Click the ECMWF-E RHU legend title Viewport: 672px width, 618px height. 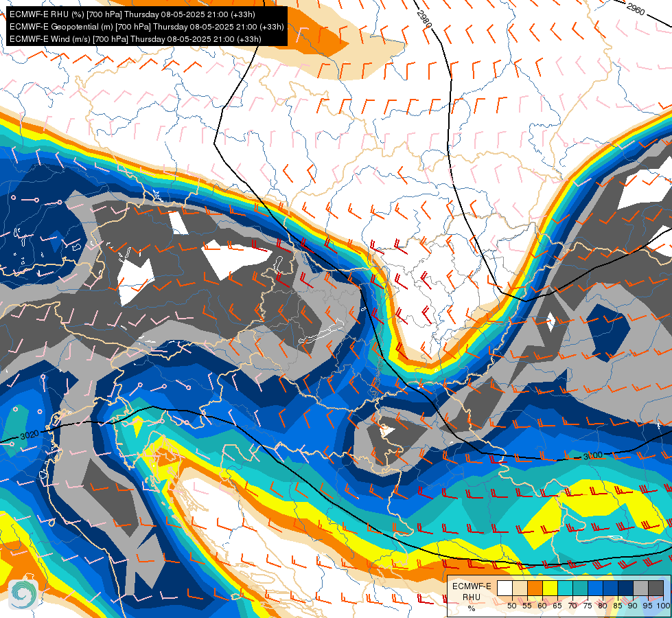point(472,591)
